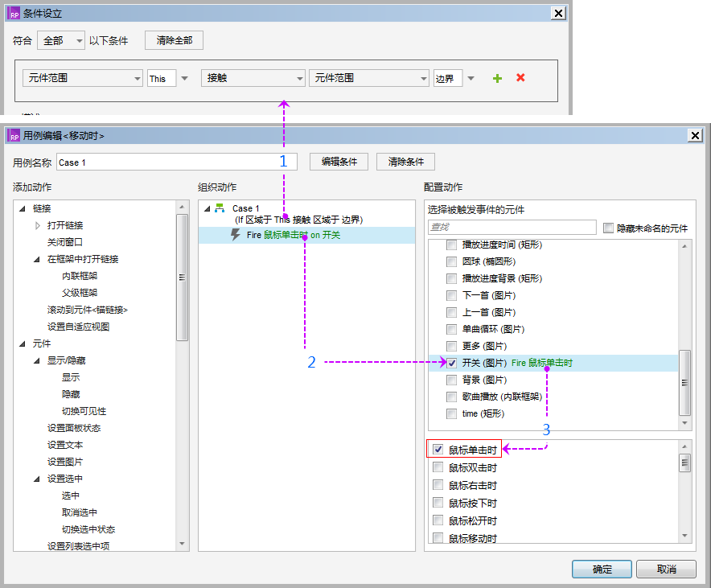Check the 更多 (图片) checkbox

click(x=452, y=347)
